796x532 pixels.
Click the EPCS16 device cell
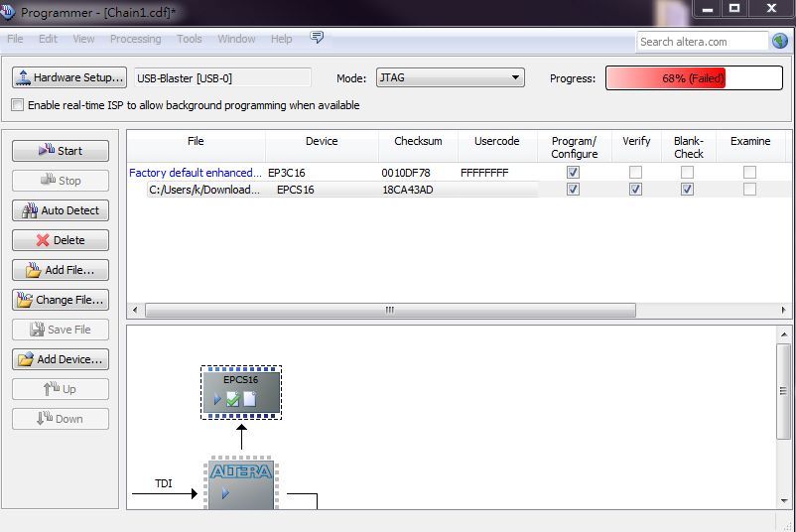(x=296, y=190)
